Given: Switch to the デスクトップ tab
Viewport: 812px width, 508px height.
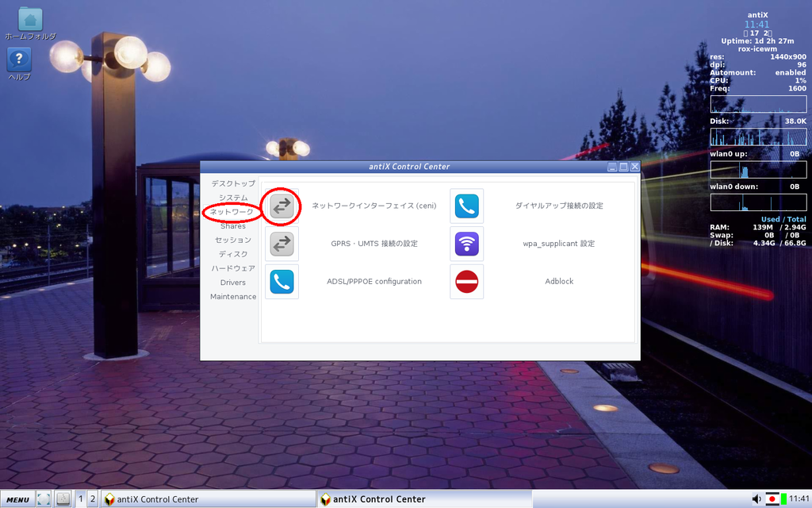Looking at the screenshot, I should pos(233,183).
